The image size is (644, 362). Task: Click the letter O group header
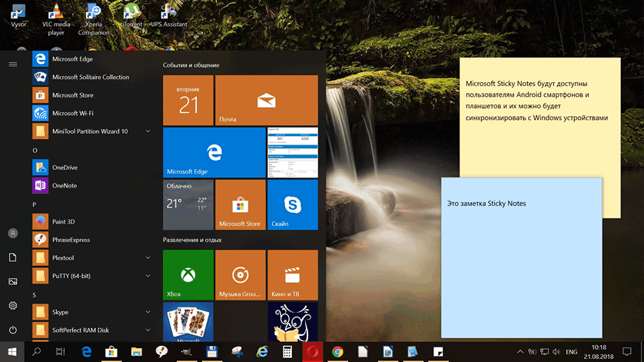point(35,151)
